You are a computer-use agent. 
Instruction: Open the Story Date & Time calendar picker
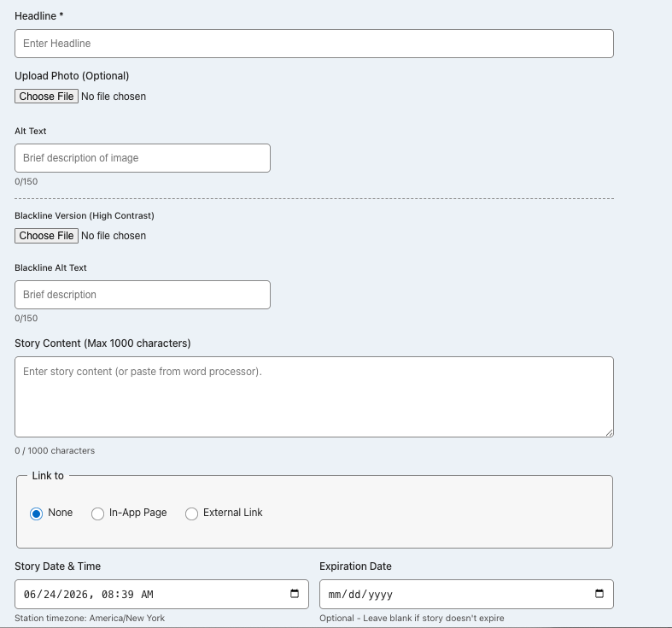click(x=295, y=594)
